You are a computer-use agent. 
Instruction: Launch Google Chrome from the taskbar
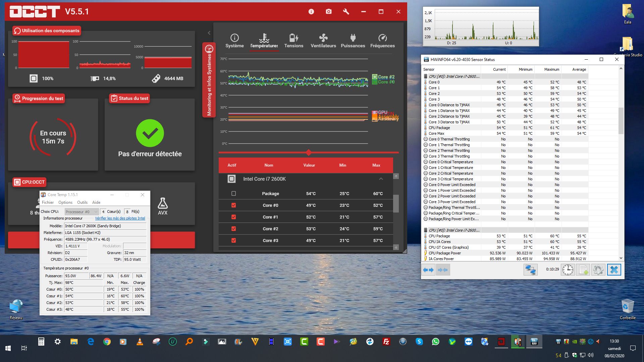click(x=107, y=342)
